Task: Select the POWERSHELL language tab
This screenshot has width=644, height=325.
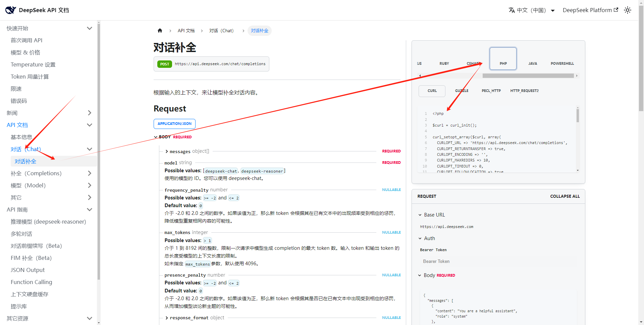Action: 562,63
